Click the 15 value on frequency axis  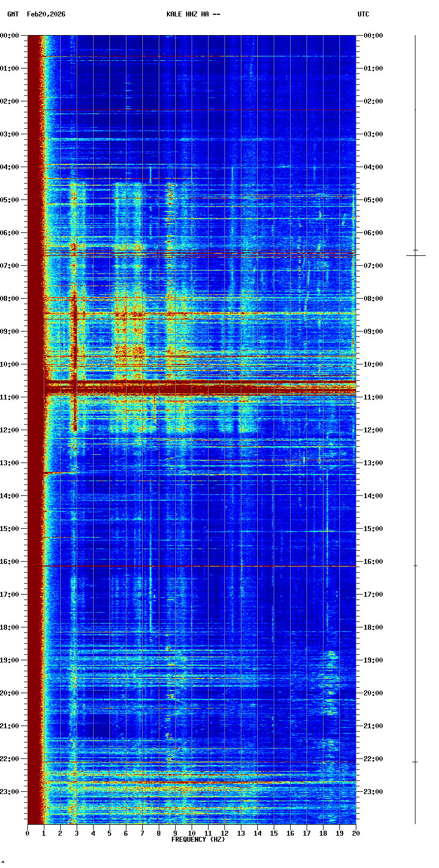tap(274, 833)
